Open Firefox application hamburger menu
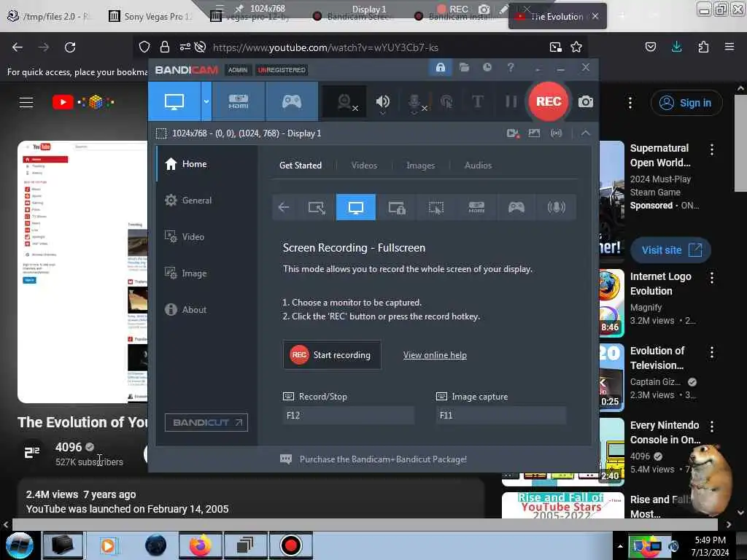 [729, 47]
